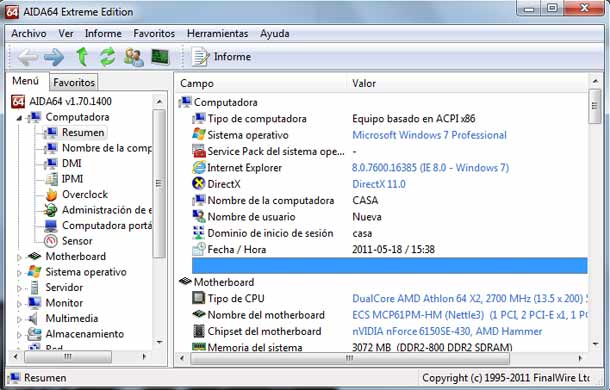Refresh using the green circular arrows icon

(x=107, y=57)
